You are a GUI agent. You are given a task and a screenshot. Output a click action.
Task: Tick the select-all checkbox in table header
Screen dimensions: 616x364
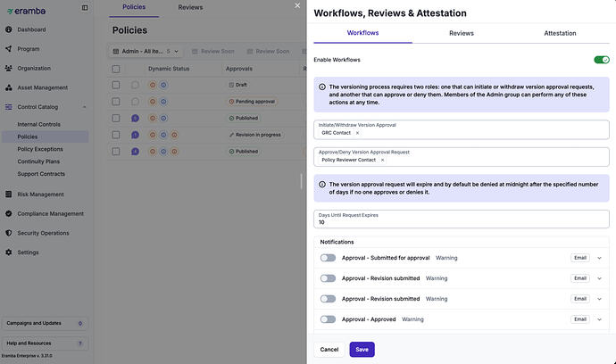(x=116, y=69)
